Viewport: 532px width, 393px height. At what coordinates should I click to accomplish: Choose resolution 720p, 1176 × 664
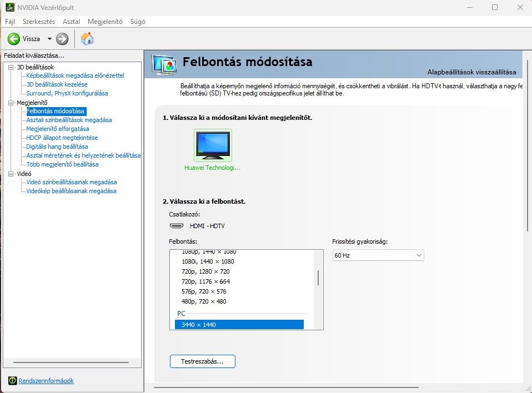[x=205, y=281]
